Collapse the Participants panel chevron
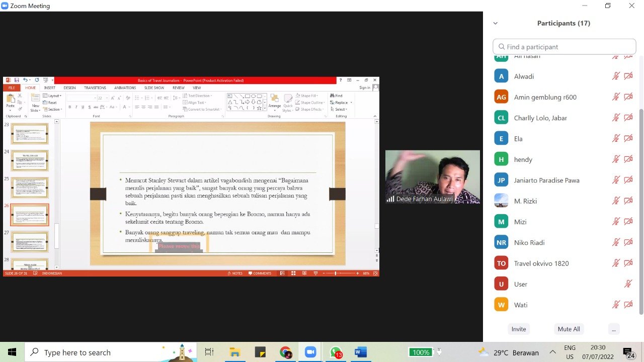 pyautogui.click(x=496, y=23)
